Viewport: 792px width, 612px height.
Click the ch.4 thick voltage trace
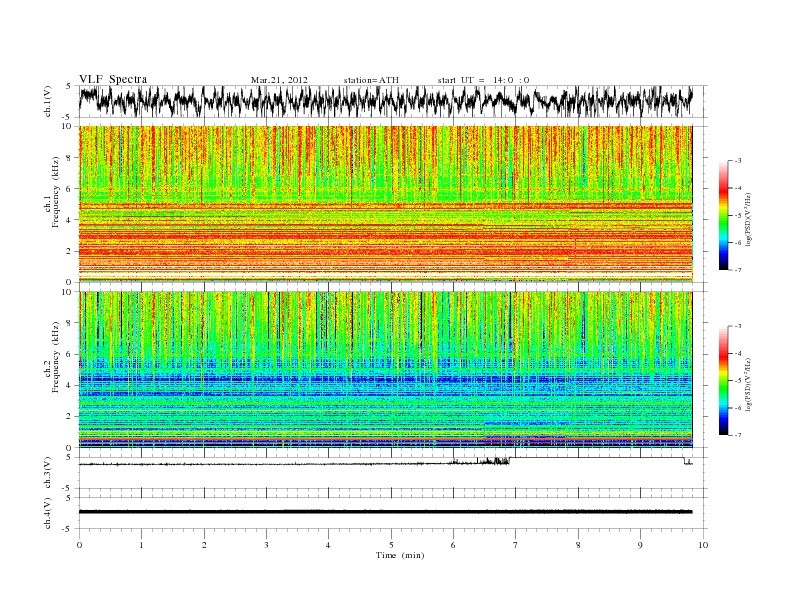coord(385,512)
